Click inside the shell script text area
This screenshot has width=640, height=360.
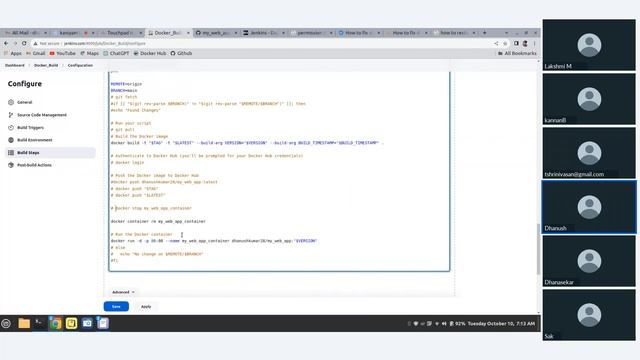point(279,171)
